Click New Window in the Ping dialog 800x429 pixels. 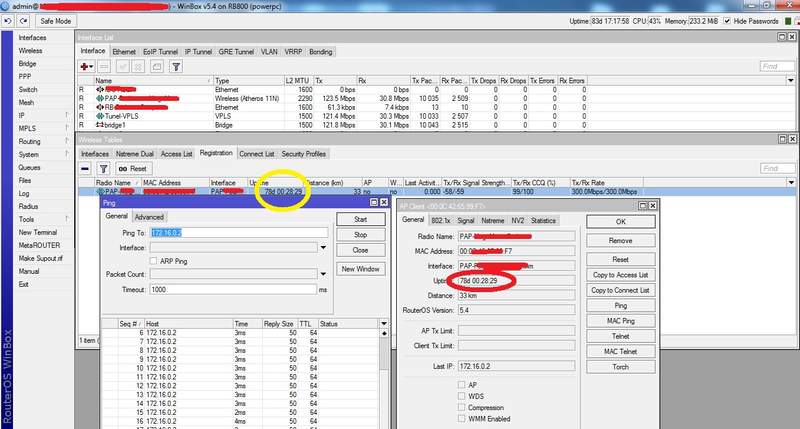(x=361, y=269)
